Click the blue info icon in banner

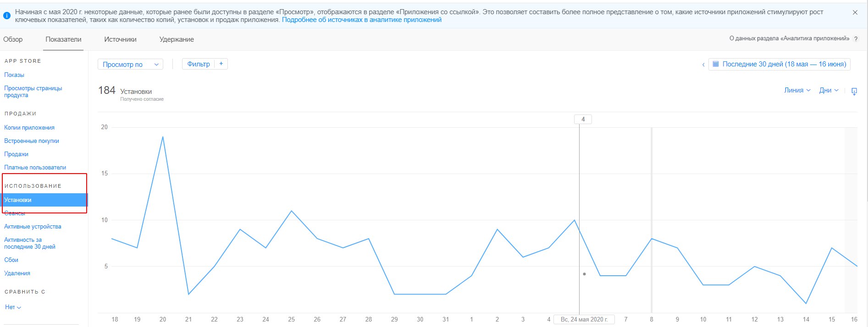point(7,16)
